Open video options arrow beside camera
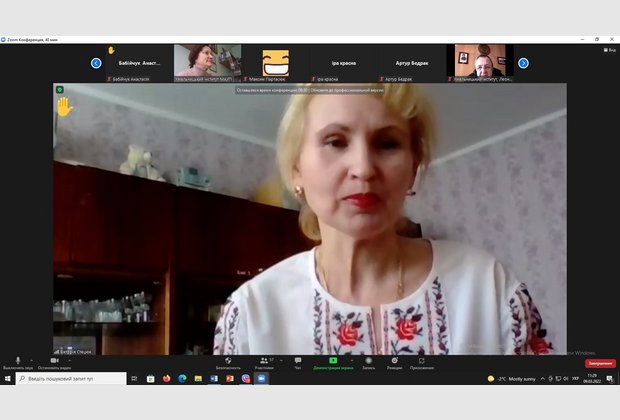This screenshot has width=620, height=420. tap(70, 360)
